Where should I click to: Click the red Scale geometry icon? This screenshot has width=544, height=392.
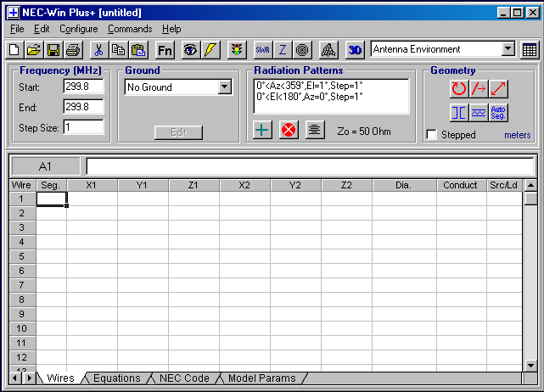tap(498, 89)
